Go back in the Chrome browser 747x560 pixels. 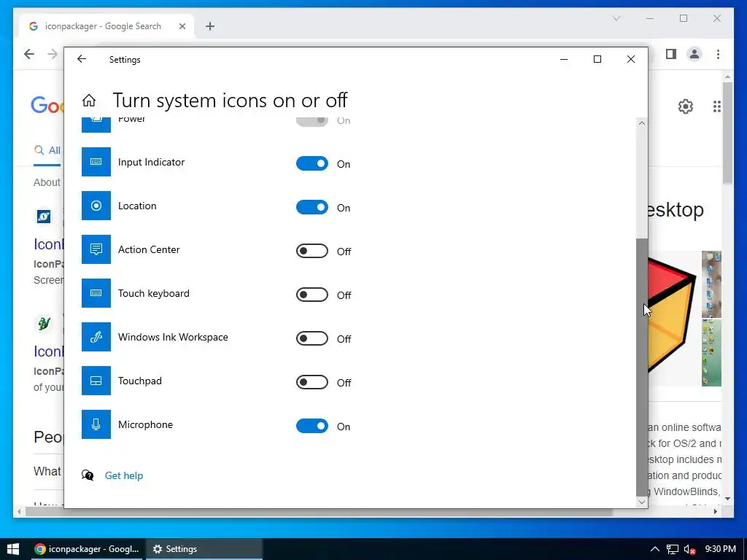click(x=29, y=54)
